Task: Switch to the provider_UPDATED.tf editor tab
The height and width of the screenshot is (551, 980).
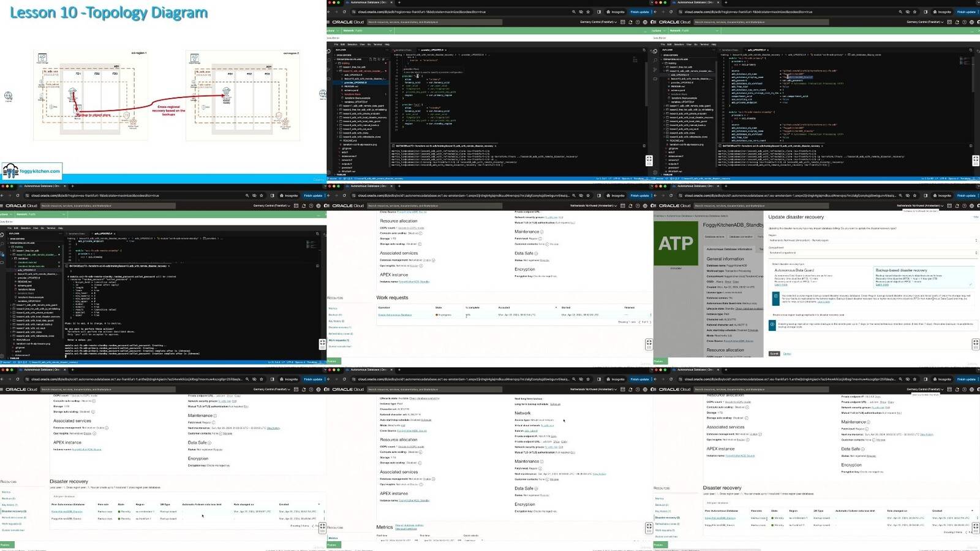Action: tap(431, 50)
